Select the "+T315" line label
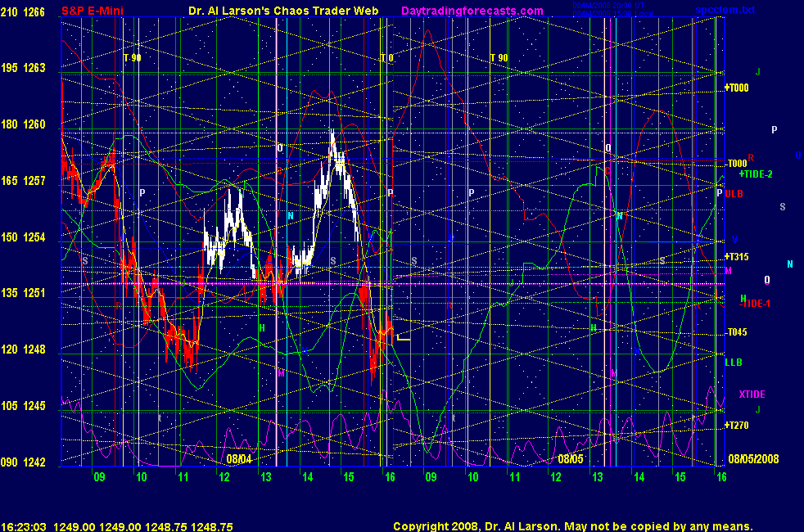 pyautogui.click(x=736, y=257)
